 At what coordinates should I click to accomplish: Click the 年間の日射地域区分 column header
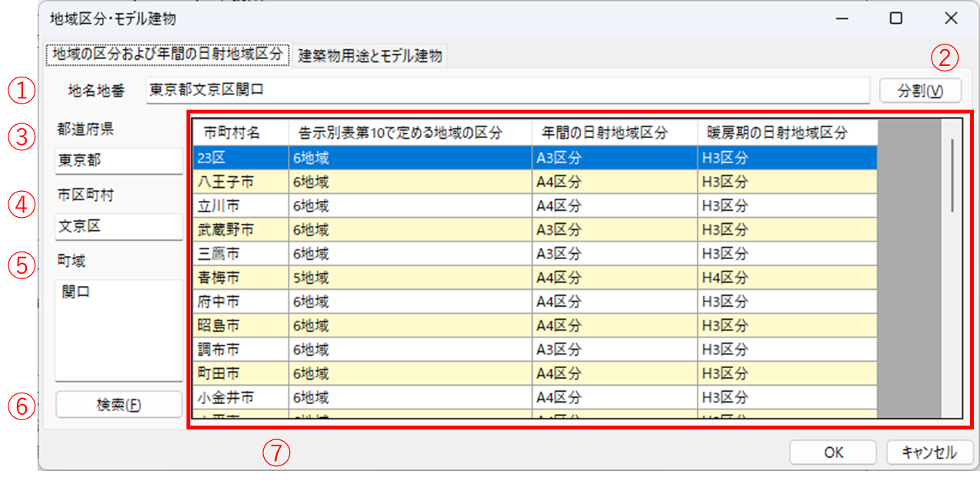(614, 133)
